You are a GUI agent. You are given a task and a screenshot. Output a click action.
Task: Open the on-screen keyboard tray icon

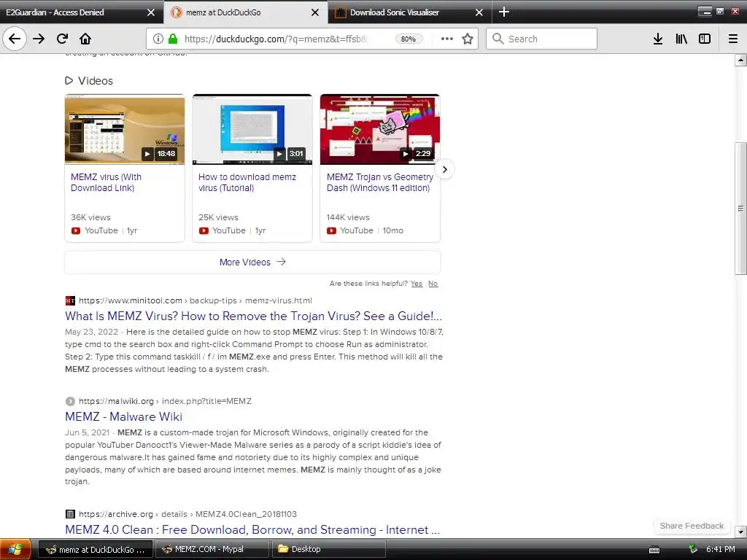click(654, 550)
